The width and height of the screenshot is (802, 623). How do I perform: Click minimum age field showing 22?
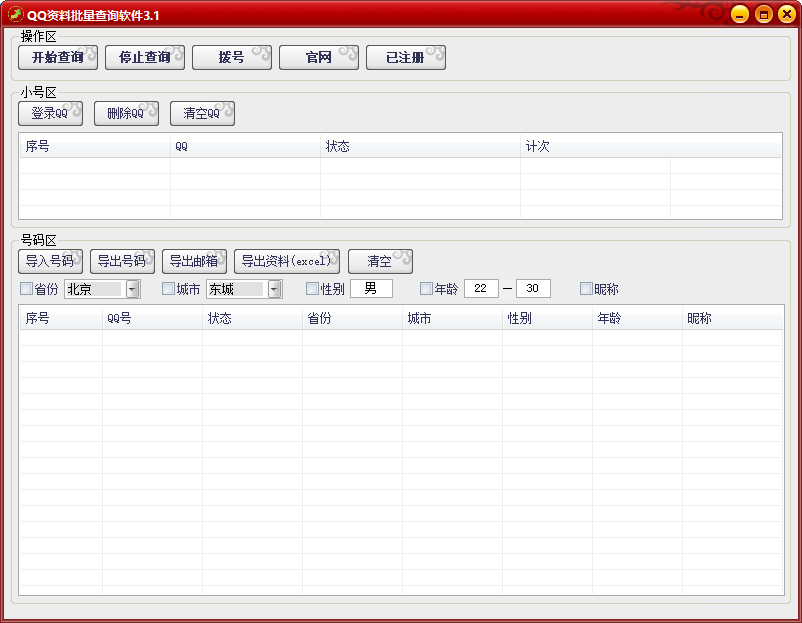coord(481,288)
